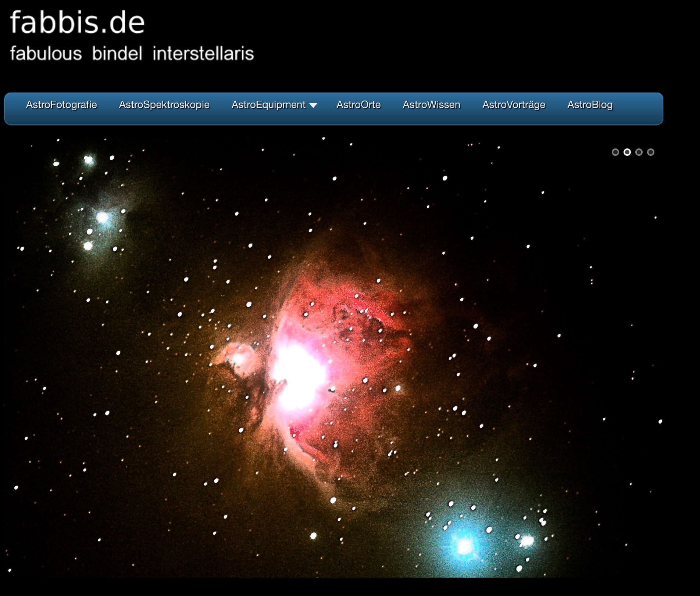
Task: Switch to the third slideshow dot
Action: pos(639,152)
